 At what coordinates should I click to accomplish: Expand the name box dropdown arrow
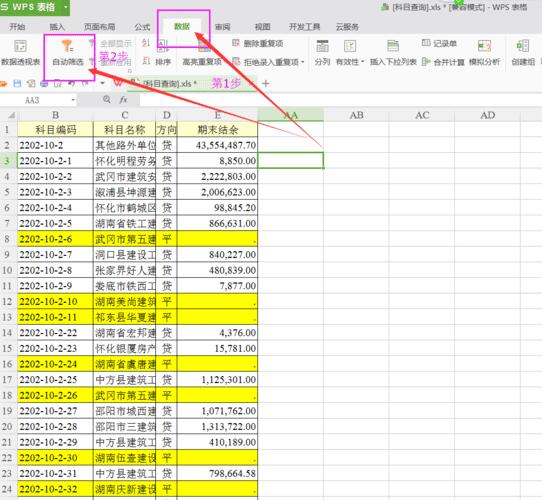tap(73, 100)
